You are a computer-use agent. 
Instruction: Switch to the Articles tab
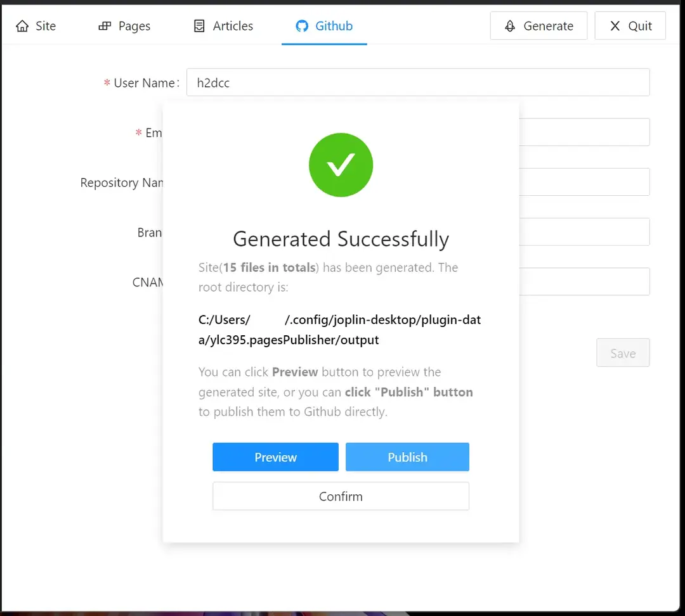tap(223, 26)
